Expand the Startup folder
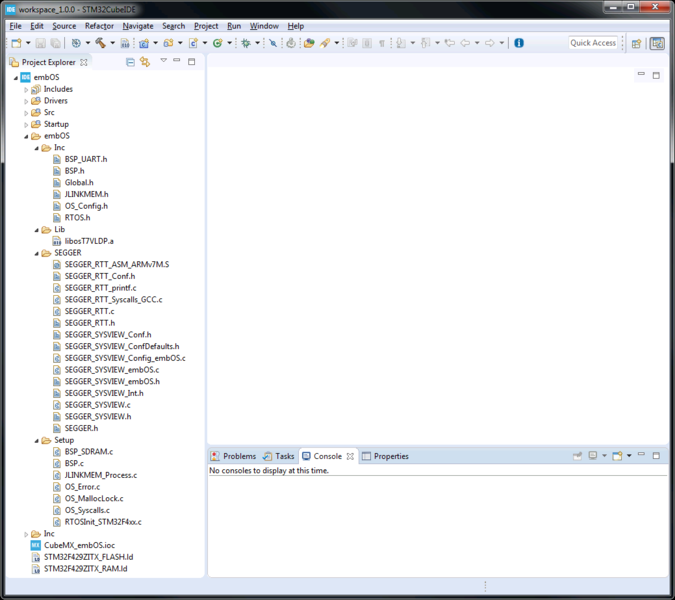Screen dimensions: 675x600 [27, 125]
